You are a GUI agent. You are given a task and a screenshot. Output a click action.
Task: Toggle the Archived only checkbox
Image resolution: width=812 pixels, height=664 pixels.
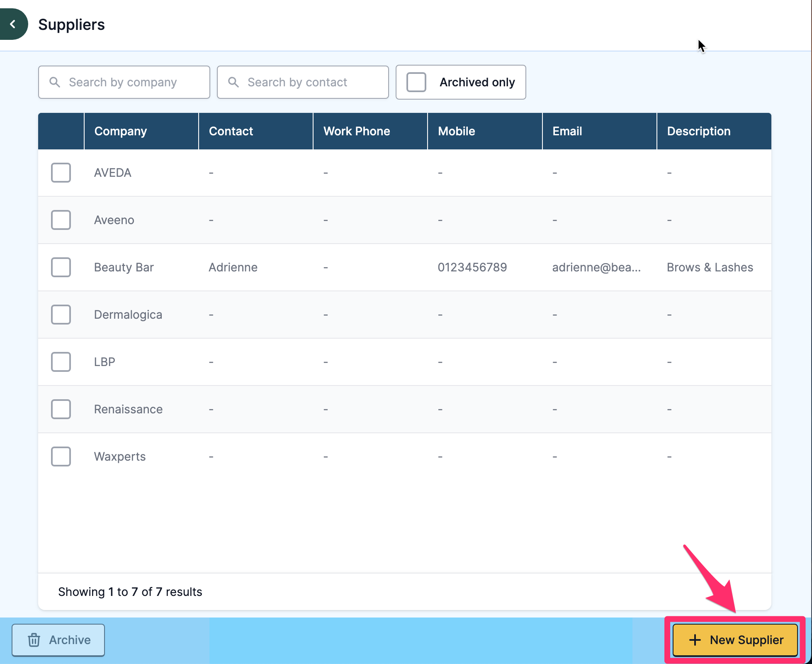pyautogui.click(x=416, y=82)
